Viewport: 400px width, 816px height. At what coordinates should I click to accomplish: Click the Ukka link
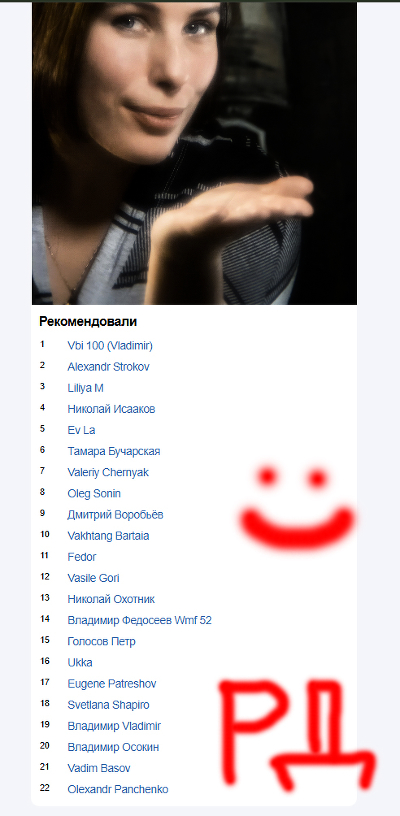click(x=80, y=662)
